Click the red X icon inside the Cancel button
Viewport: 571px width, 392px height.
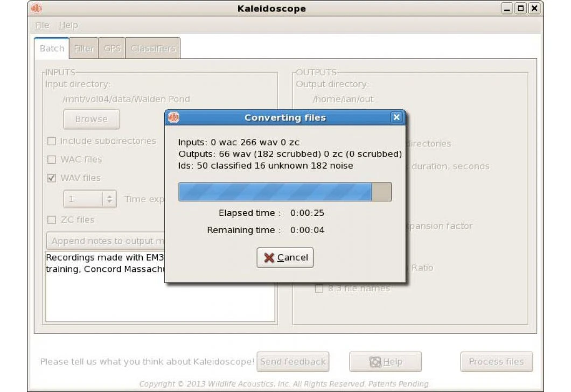click(269, 257)
